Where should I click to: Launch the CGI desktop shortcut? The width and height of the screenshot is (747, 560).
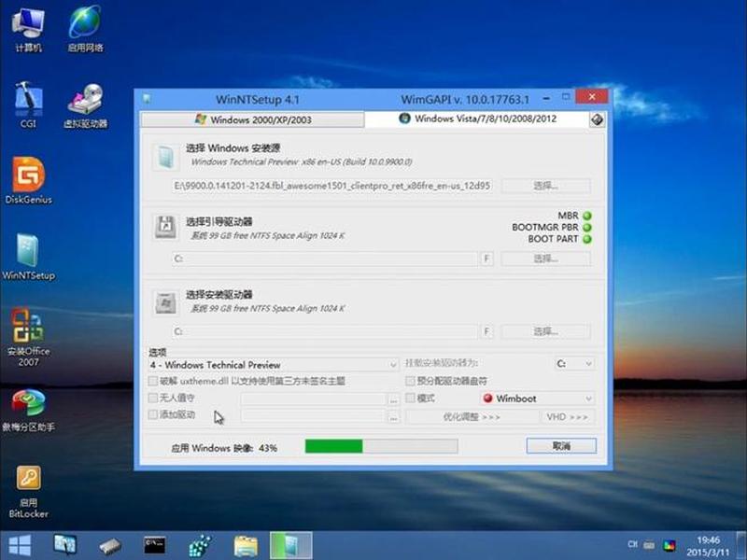click(x=29, y=105)
